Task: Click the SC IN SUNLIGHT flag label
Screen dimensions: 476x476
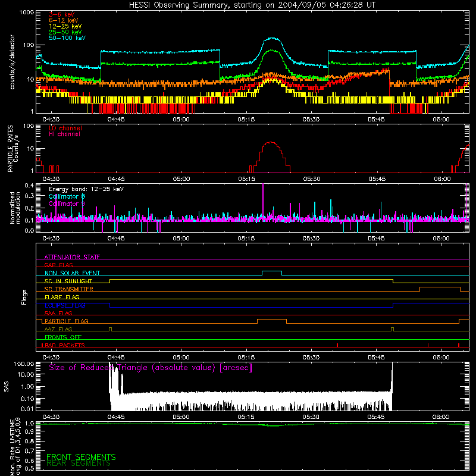Action: coord(68,281)
